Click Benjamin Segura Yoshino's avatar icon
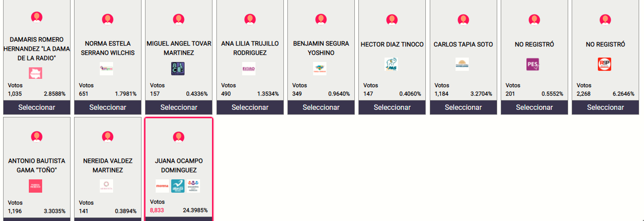 (x=321, y=19)
